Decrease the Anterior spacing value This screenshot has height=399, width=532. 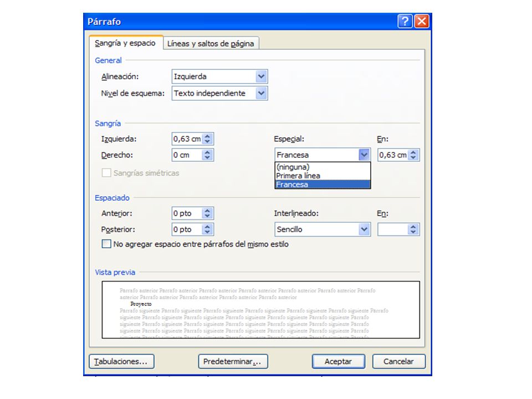coord(208,217)
